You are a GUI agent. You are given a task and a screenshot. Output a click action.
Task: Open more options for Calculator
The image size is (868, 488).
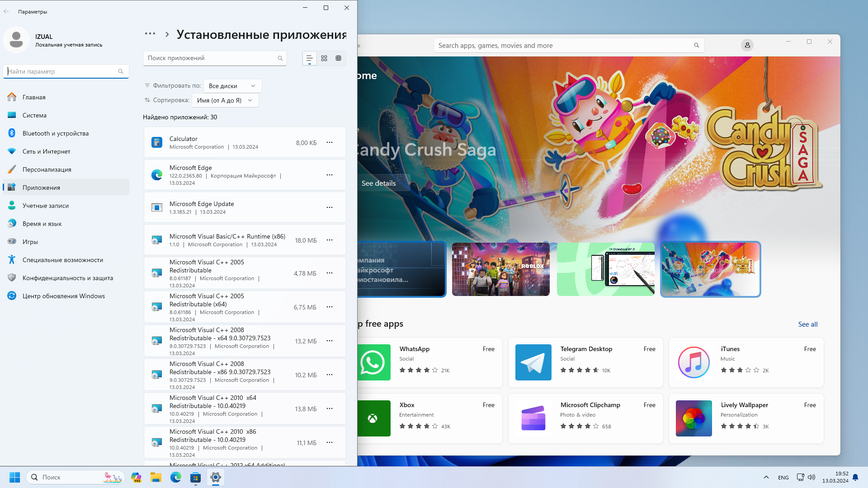point(330,142)
